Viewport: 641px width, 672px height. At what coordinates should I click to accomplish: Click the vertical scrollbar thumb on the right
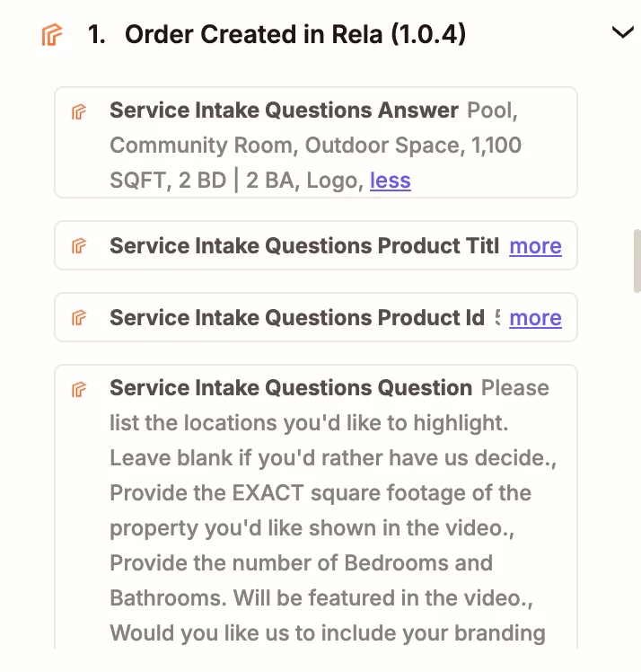[637, 261]
